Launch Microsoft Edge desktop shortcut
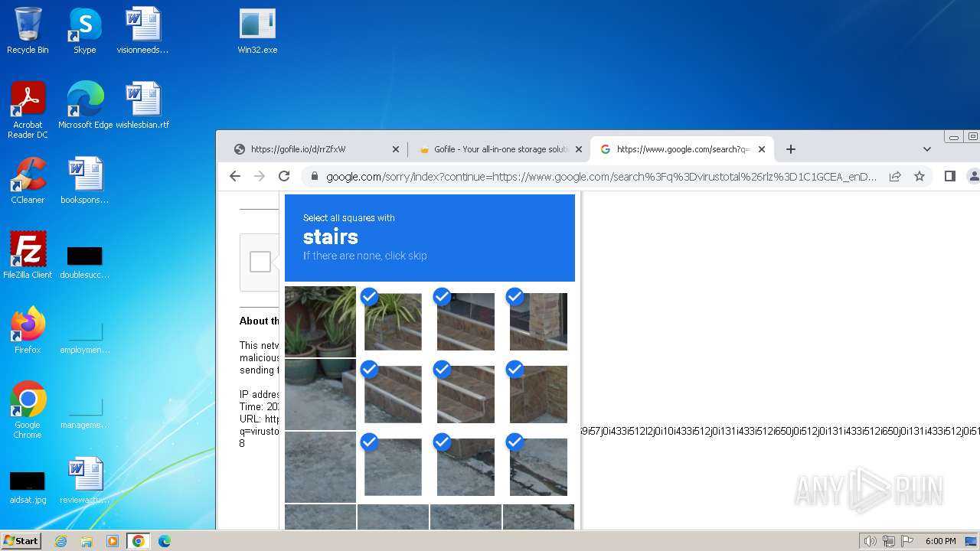This screenshot has width=980, height=551. [x=85, y=106]
